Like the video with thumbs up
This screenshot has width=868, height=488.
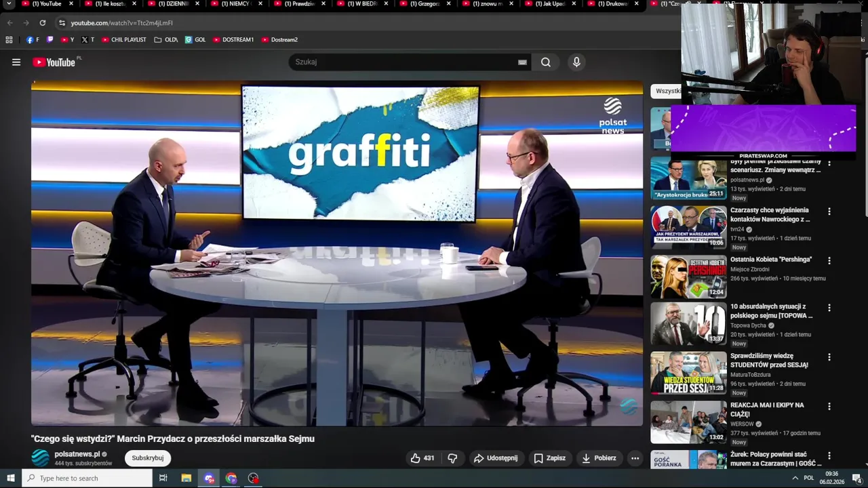point(422,458)
